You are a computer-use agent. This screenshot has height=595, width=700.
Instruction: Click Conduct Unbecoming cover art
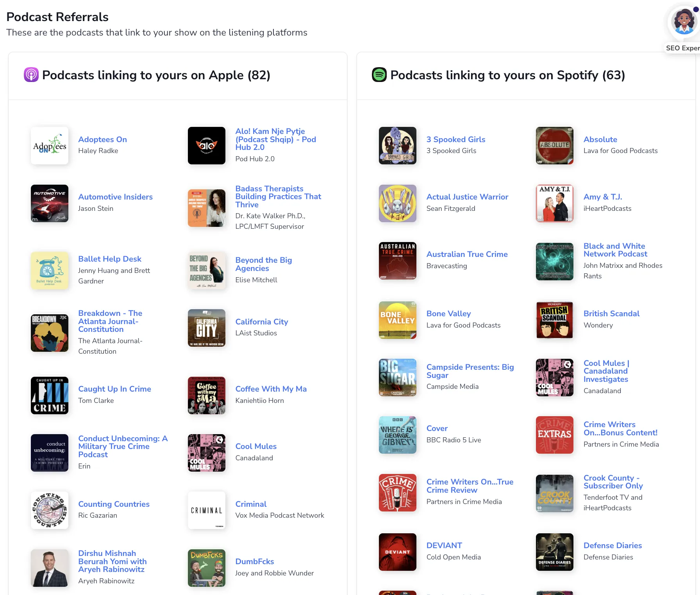[x=50, y=453]
